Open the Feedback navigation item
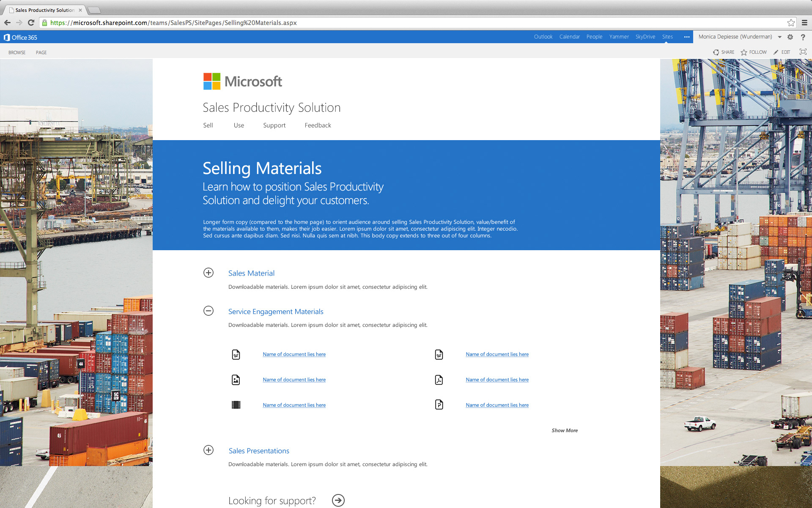Viewport: 812px width, 508px height. [x=318, y=125]
